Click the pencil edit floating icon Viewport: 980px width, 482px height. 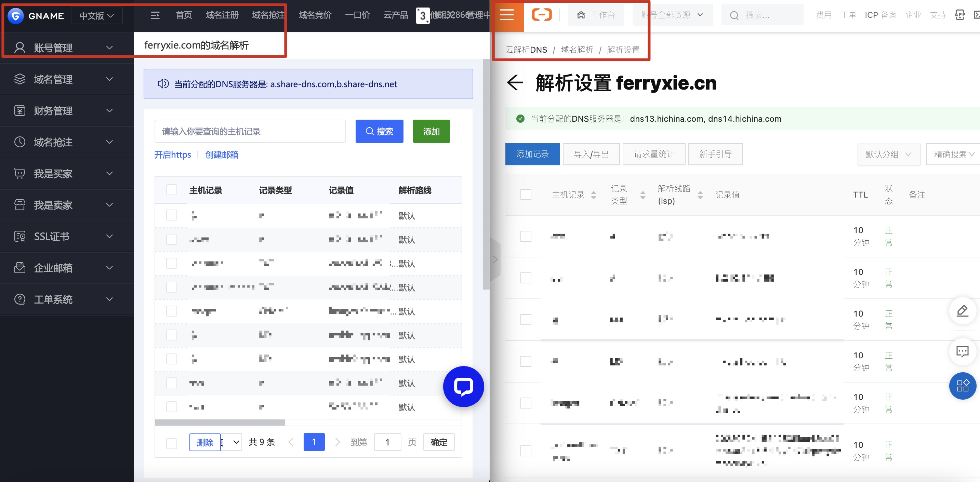(962, 310)
